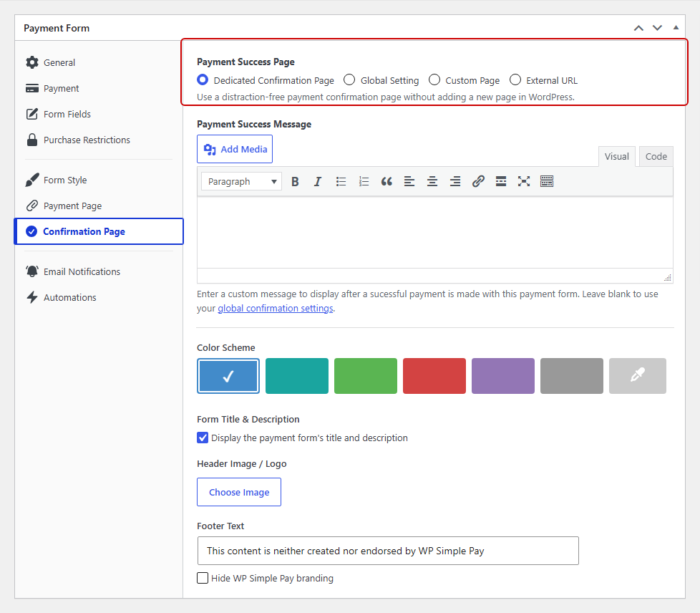
Task: Select Global Setting radio option
Action: coord(349,80)
